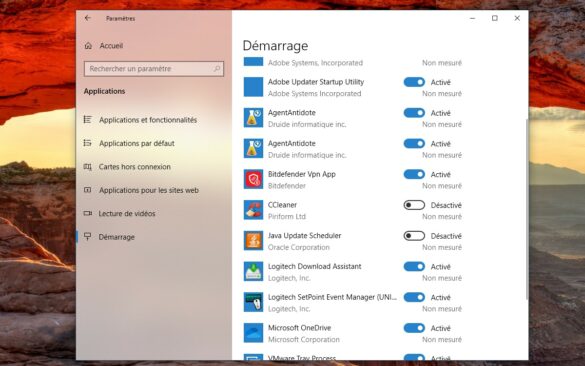This screenshot has width=585, height=366.
Task: Toggle off the first AgentAntidote entry
Action: click(x=414, y=113)
